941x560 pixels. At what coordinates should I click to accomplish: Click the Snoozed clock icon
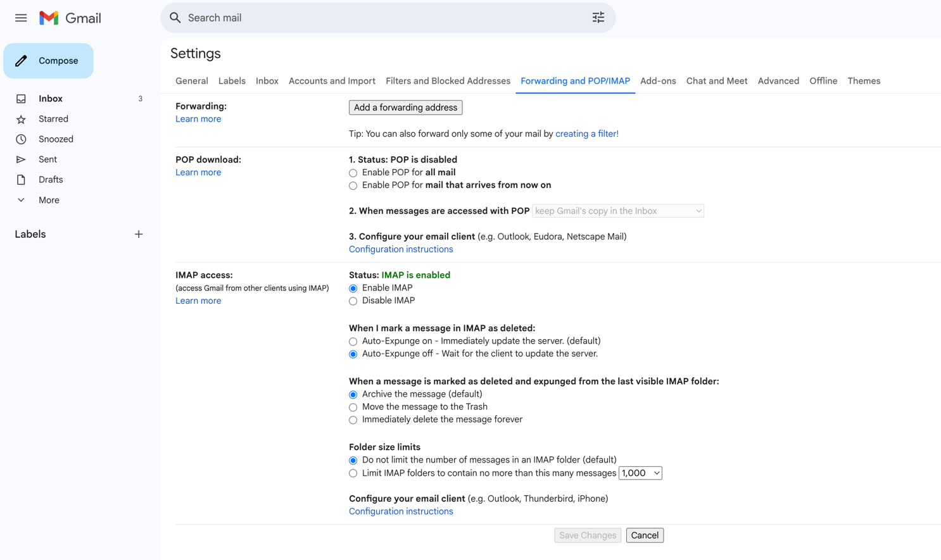(21, 139)
